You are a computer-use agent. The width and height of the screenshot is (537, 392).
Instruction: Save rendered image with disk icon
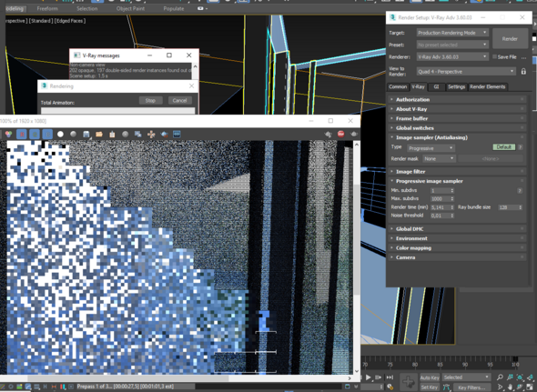pyautogui.click(x=86, y=135)
